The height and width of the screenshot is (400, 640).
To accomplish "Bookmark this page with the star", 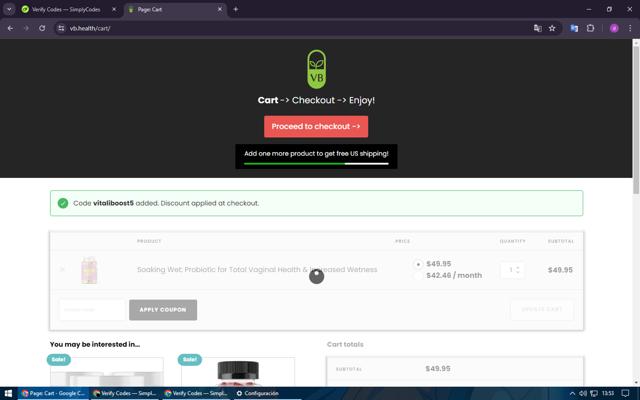I will point(552,28).
